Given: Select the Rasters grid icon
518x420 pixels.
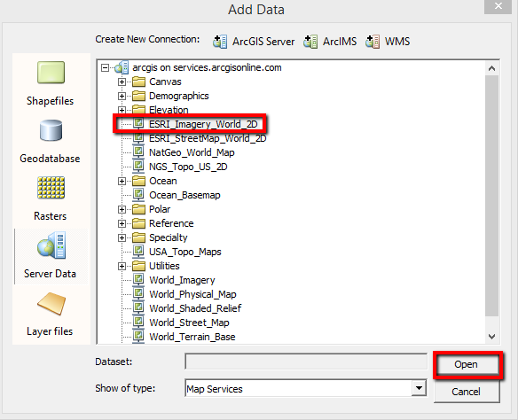Looking at the screenshot, I should coord(51,188).
